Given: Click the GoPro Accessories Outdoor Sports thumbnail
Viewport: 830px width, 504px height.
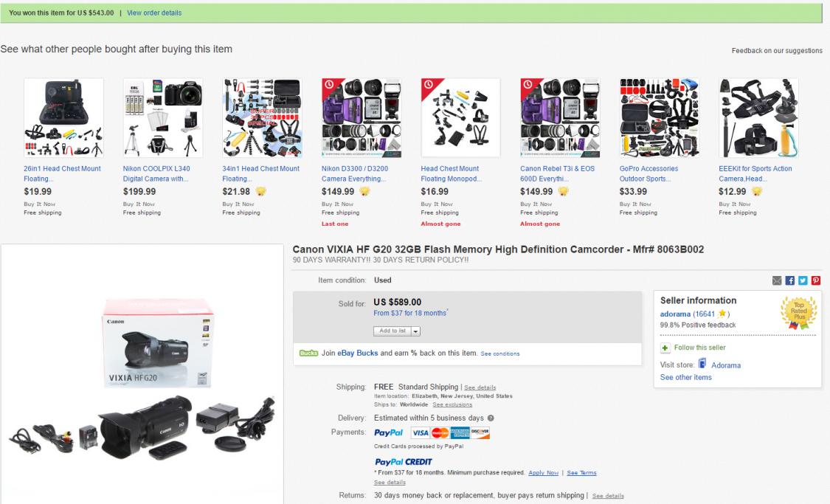Looking at the screenshot, I should coord(659,118).
